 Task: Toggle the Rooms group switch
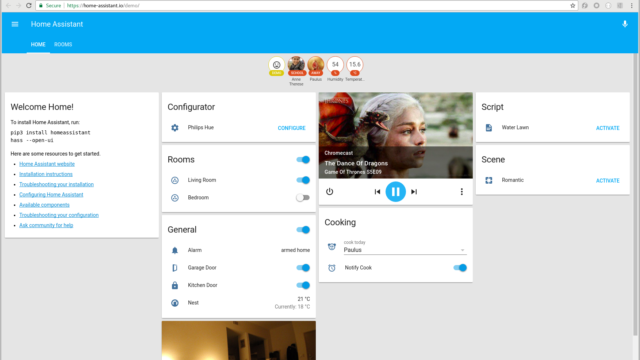[303, 160]
